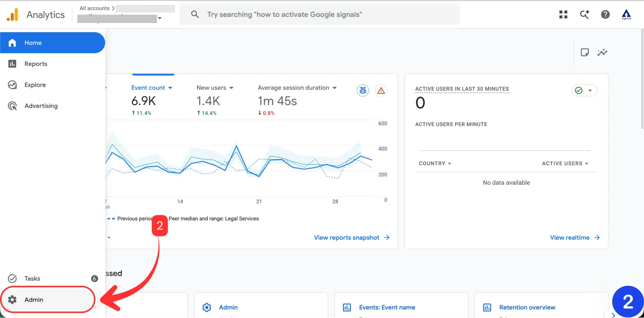Open the ACTIVE USERS metric dropdown
644x318 pixels.
point(565,163)
